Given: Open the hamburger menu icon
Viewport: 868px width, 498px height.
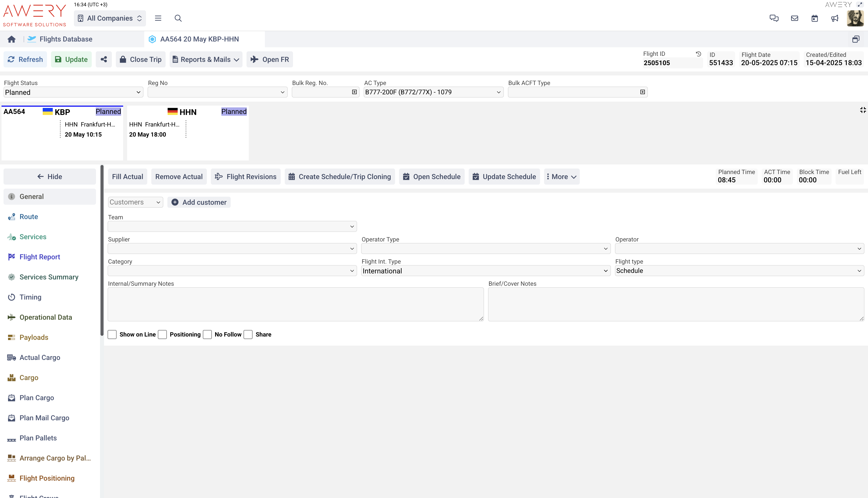Looking at the screenshot, I should (158, 18).
